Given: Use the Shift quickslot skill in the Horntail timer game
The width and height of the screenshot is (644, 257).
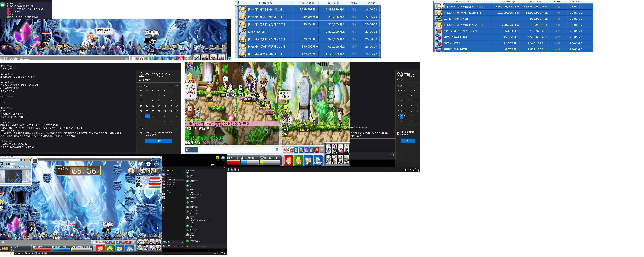Looking at the screenshot, I should coord(140,242).
